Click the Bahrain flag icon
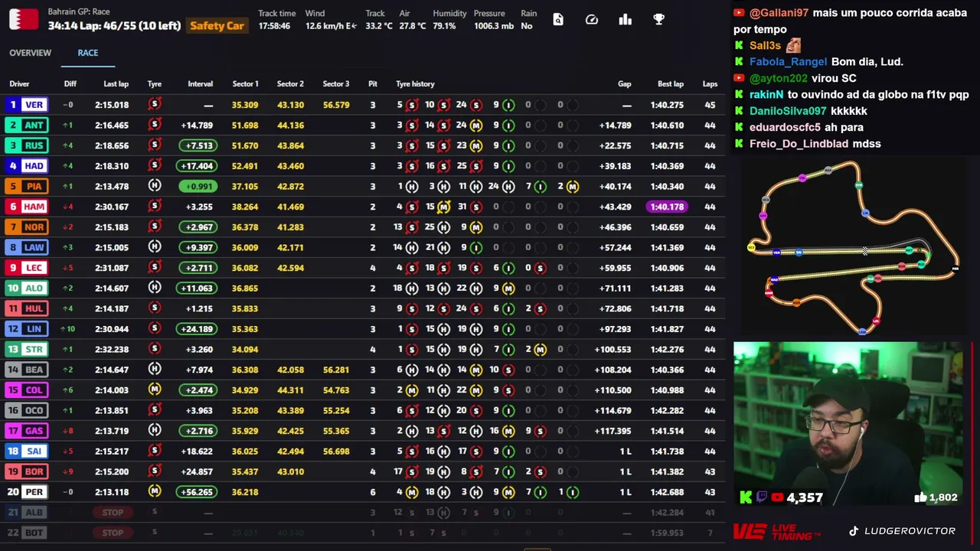The image size is (980, 551). click(x=24, y=19)
